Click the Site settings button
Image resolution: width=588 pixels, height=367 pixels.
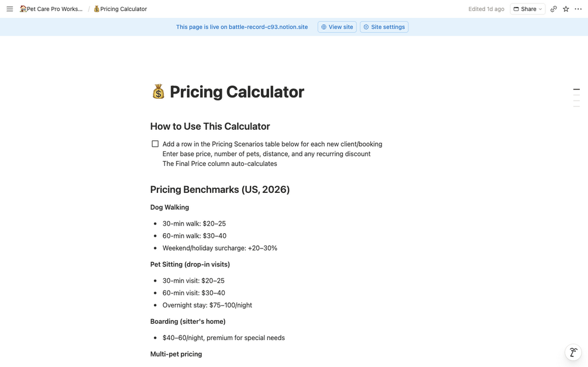pos(384,27)
